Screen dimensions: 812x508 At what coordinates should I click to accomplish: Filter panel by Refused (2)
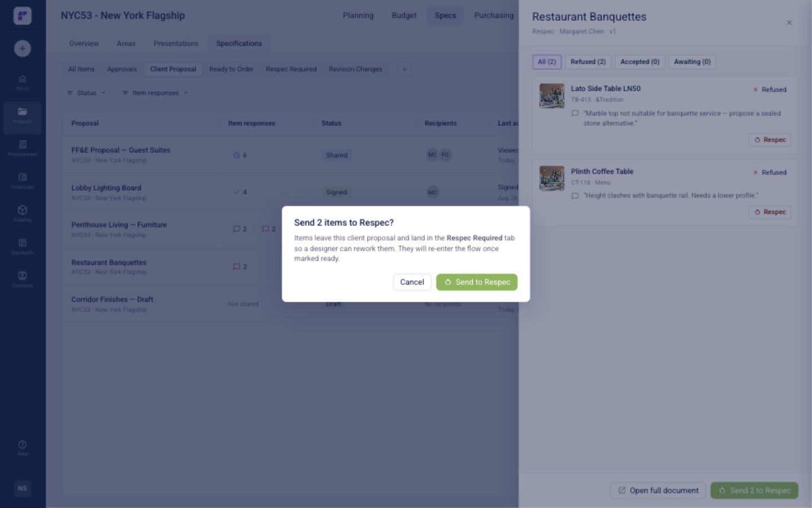[x=588, y=62]
